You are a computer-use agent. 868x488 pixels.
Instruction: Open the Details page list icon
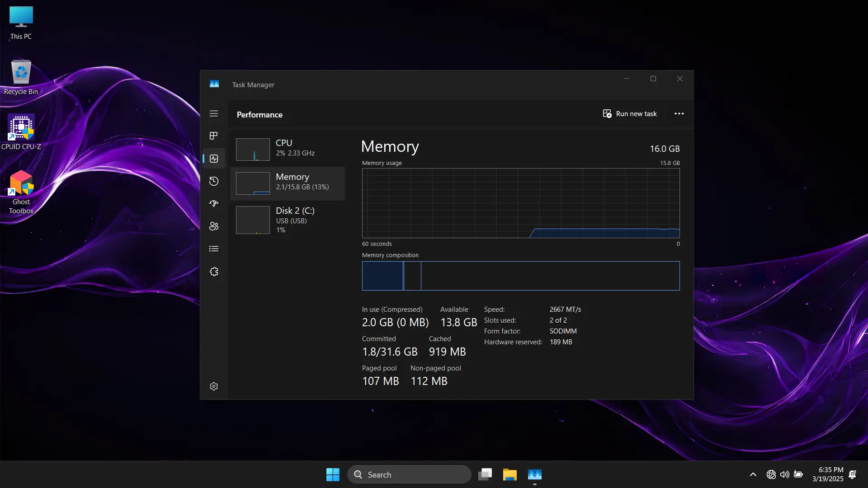(214, 249)
